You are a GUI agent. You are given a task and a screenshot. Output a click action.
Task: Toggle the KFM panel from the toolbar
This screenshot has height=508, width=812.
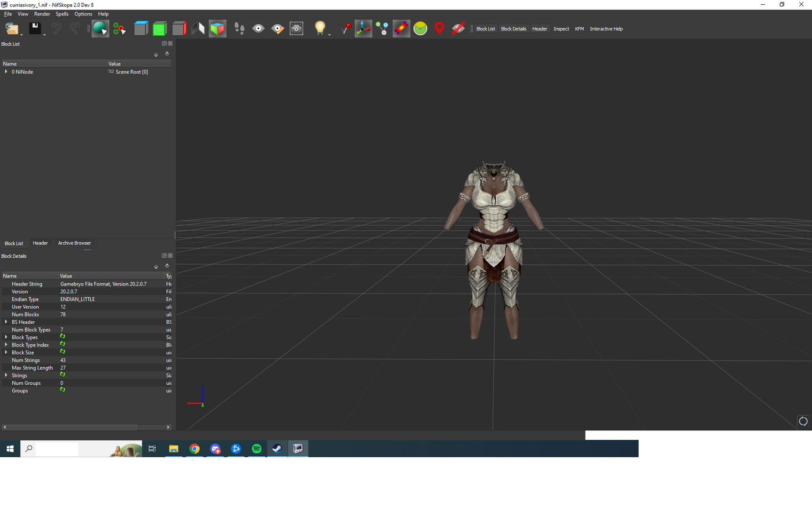pyautogui.click(x=579, y=29)
